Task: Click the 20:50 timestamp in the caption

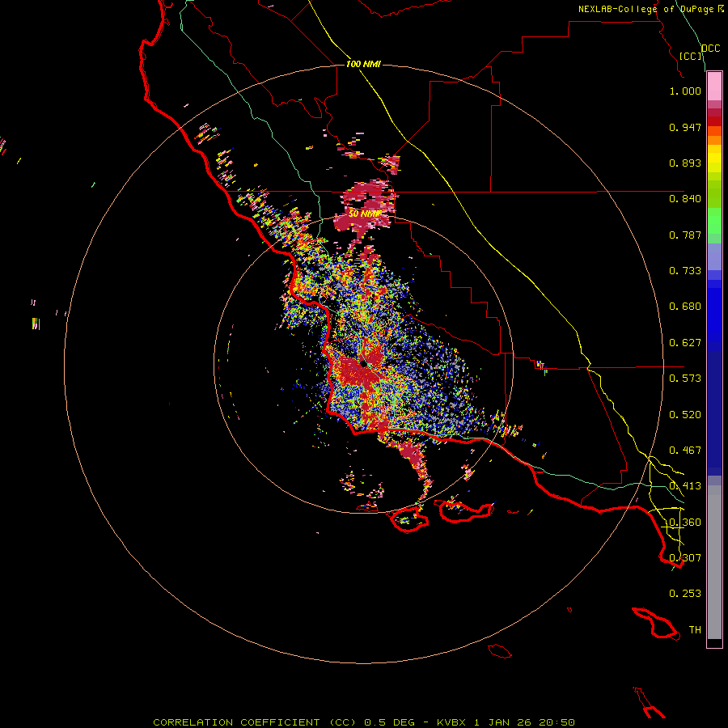Action: point(557,722)
